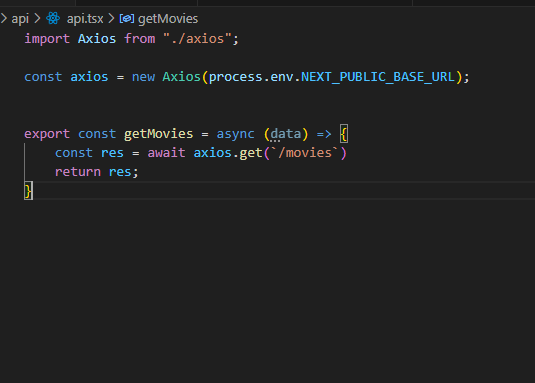The width and height of the screenshot is (535, 383).
Task: Click the highlighted closing curly brace
Action: 28,190
